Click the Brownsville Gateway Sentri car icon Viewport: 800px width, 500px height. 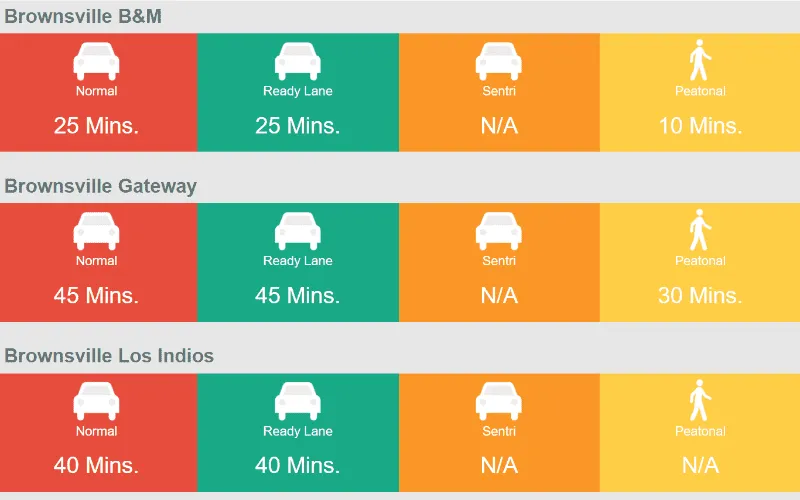pyautogui.click(x=498, y=231)
